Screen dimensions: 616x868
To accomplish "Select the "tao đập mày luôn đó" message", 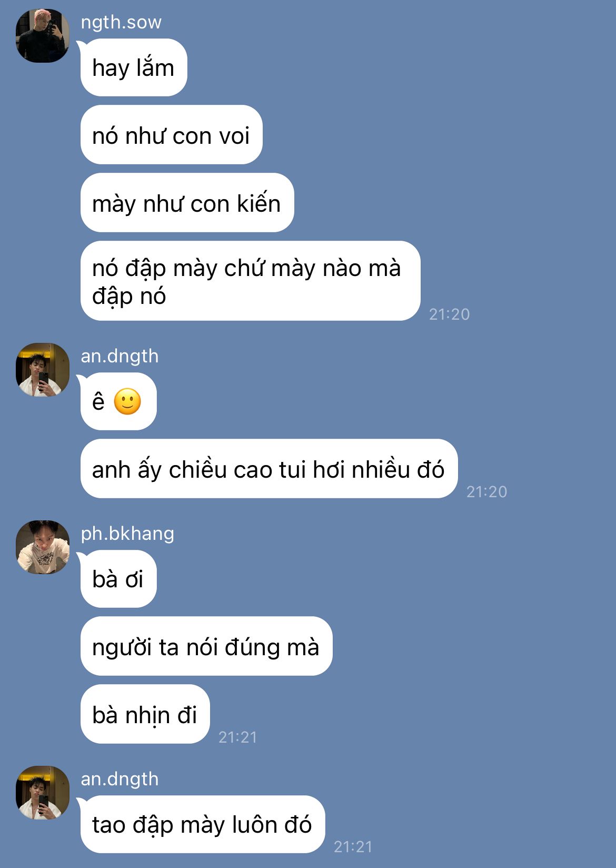I will (x=203, y=824).
